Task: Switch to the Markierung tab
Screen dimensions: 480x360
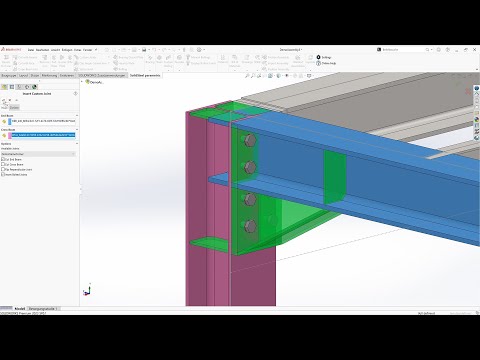Action: [49, 76]
